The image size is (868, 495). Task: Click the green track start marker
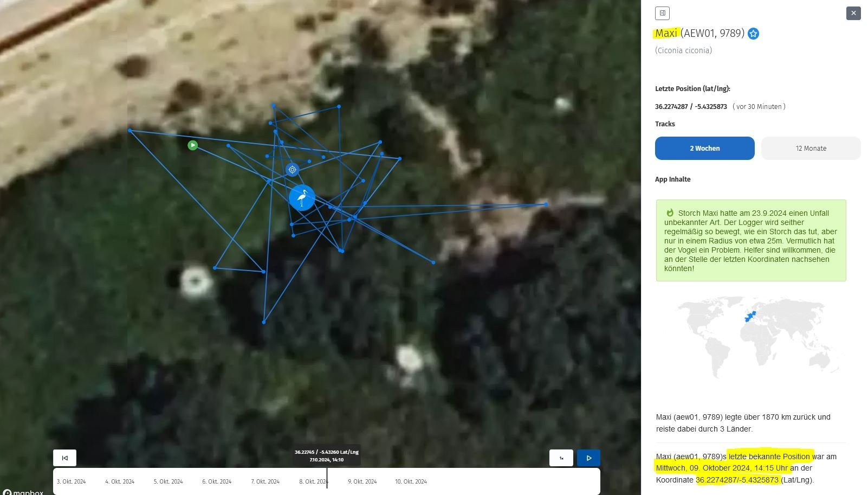pyautogui.click(x=192, y=145)
